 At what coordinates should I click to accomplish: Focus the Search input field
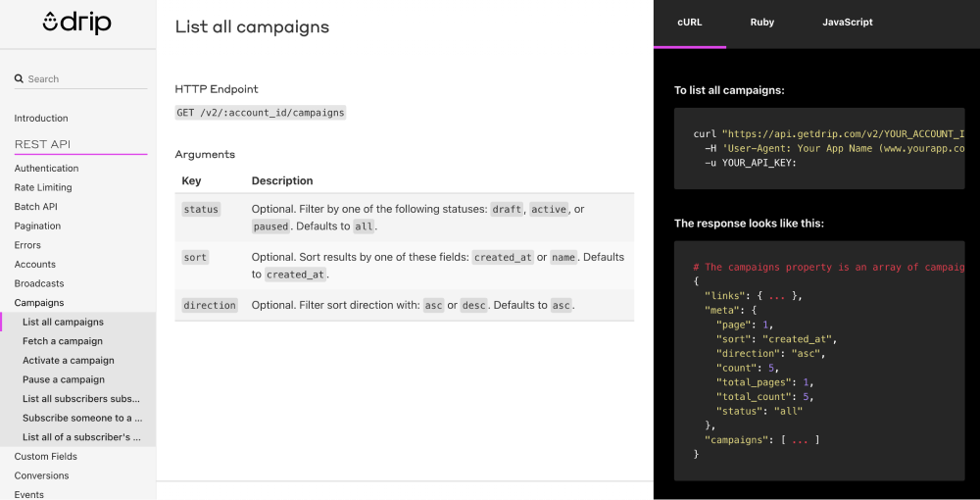click(x=86, y=79)
